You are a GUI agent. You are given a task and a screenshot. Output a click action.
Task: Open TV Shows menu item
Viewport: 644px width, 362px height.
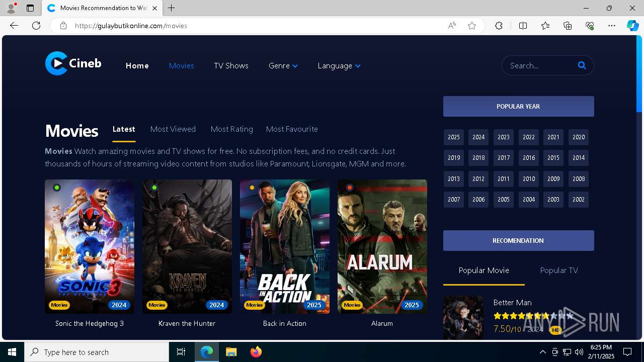click(231, 66)
